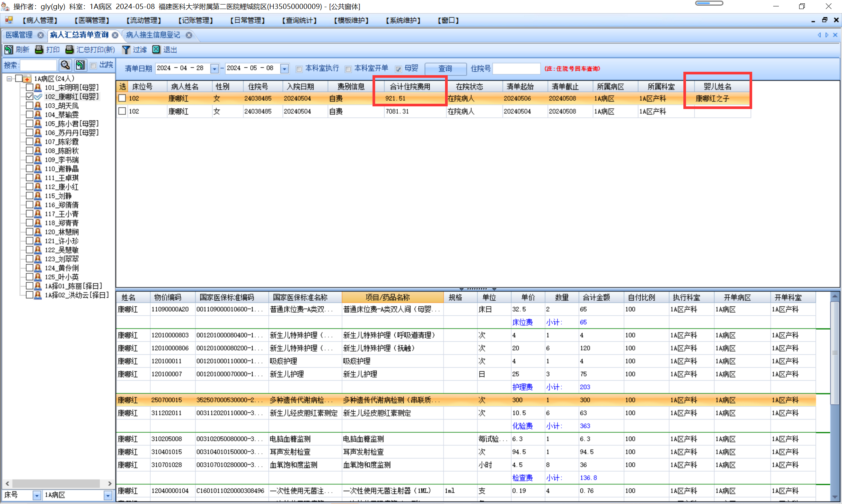Click the 打印 printer icon
Viewport: 842px width, 504px height.
pyautogui.click(x=39, y=50)
